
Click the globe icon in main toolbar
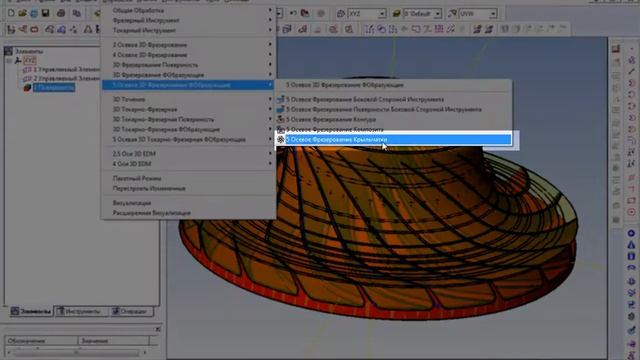34,13
